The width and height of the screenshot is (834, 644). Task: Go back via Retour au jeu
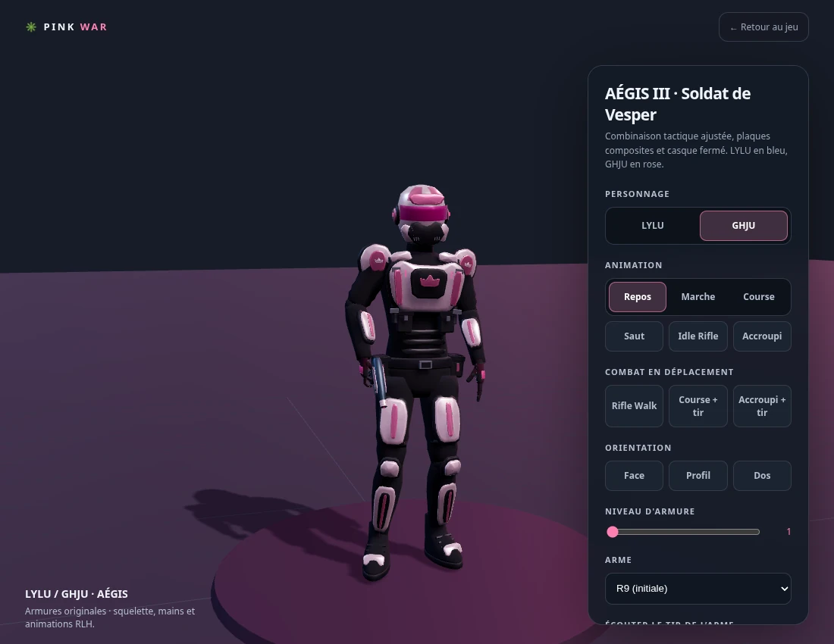tap(763, 27)
